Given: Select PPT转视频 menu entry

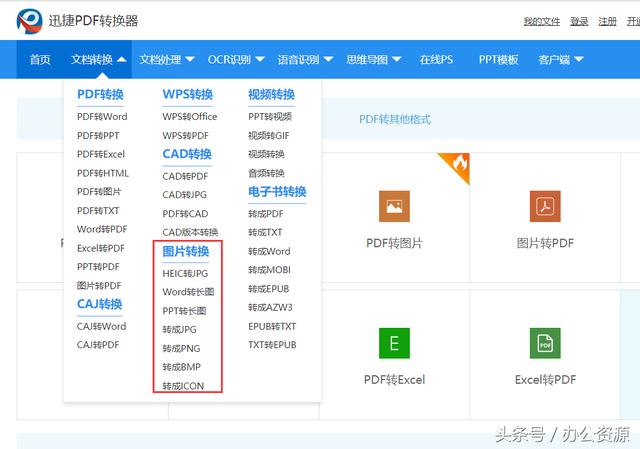Looking at the screenshot, I should [x=270, y=117].
